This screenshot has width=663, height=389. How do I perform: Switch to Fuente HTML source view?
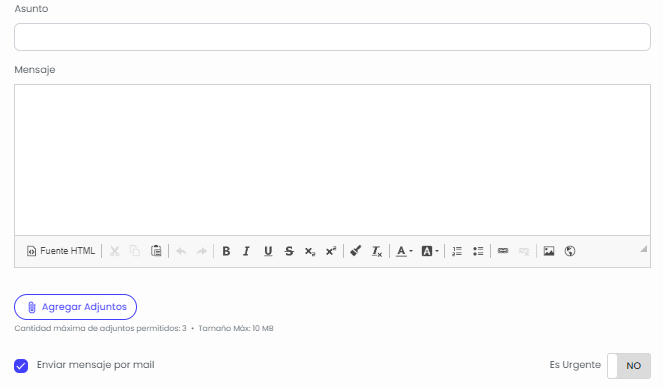[61, 251]
